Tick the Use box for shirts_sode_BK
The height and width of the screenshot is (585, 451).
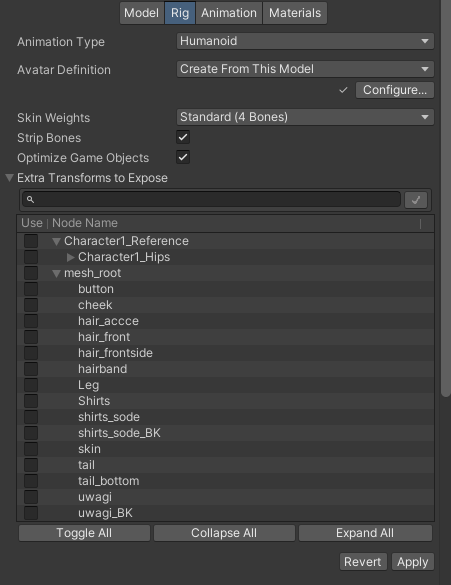pyautogui.click(x=31, y=433)
